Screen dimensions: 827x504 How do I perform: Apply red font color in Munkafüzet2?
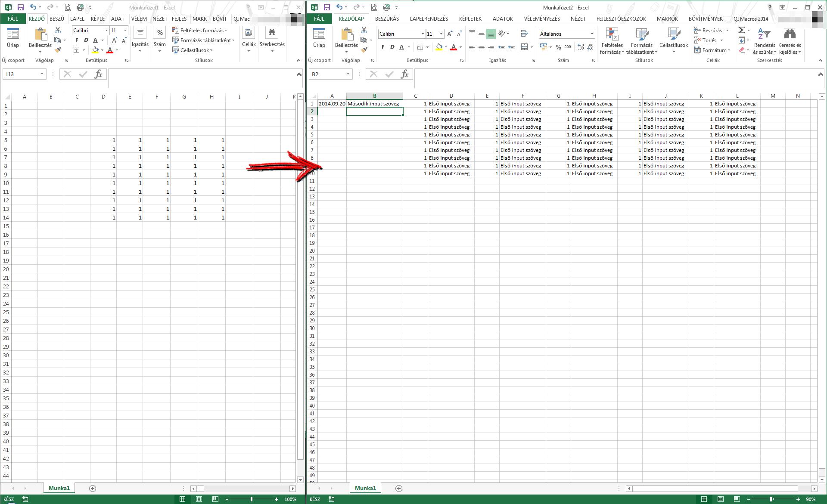pos(454,47)
